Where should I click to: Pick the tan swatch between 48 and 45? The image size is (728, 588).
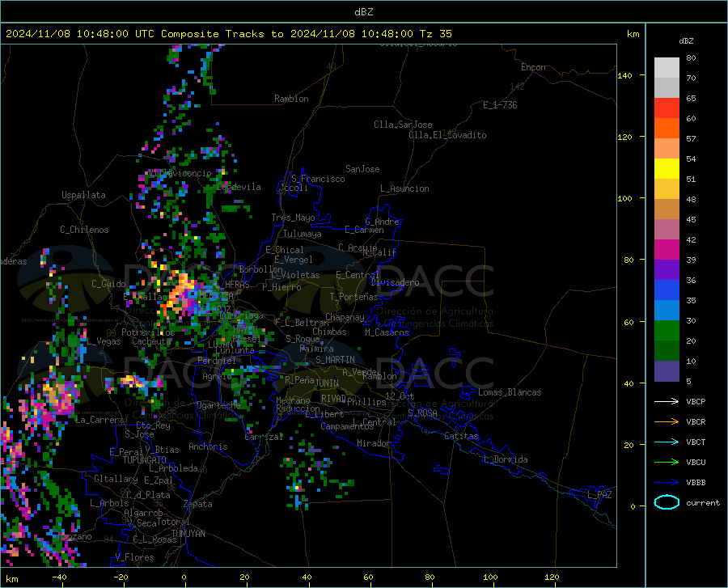tap(667, 209)
